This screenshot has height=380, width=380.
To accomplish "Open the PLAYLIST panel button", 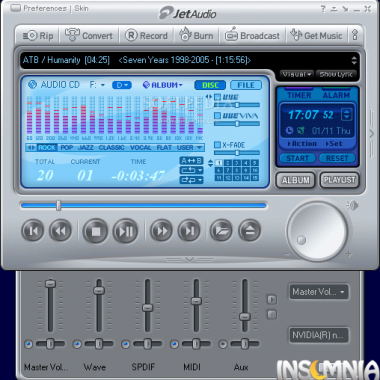I will [x=339, y=180].
